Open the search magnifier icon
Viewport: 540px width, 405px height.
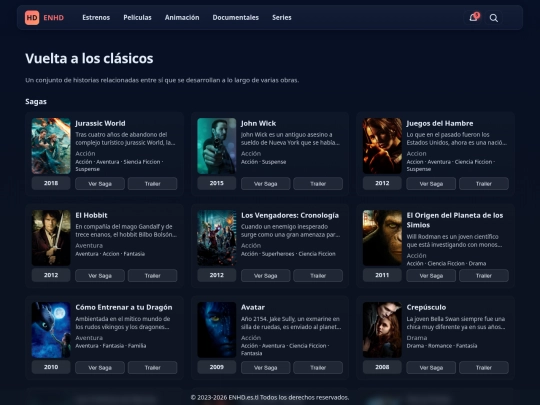(494, 18)
